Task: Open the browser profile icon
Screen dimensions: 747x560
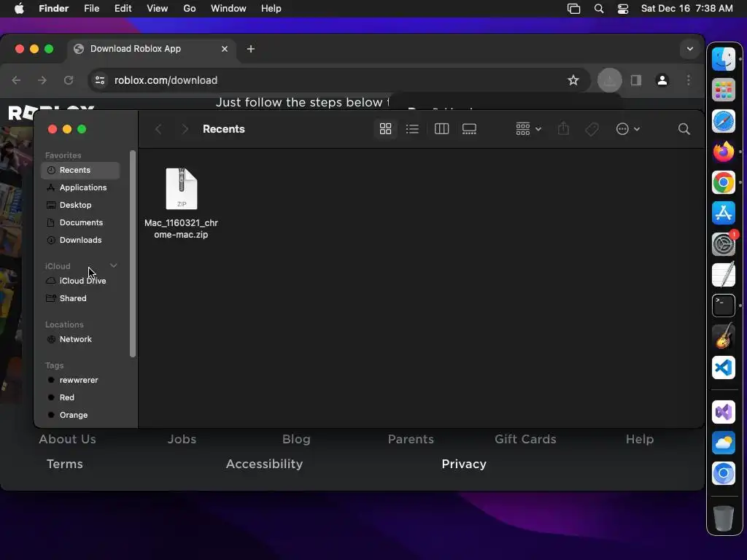Action: [662, 80]
